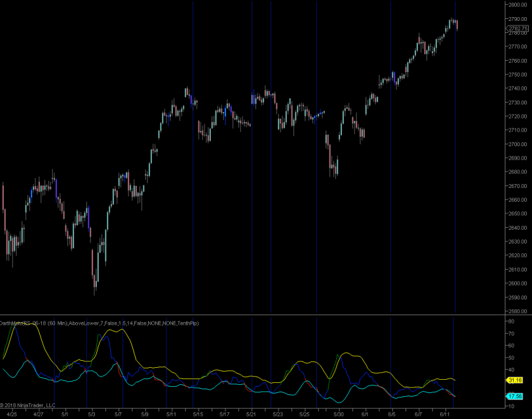The width and height of the screenshot is (532, 419).
Task: Click the 5/15 date label
Action: click(x=198, y=415)
